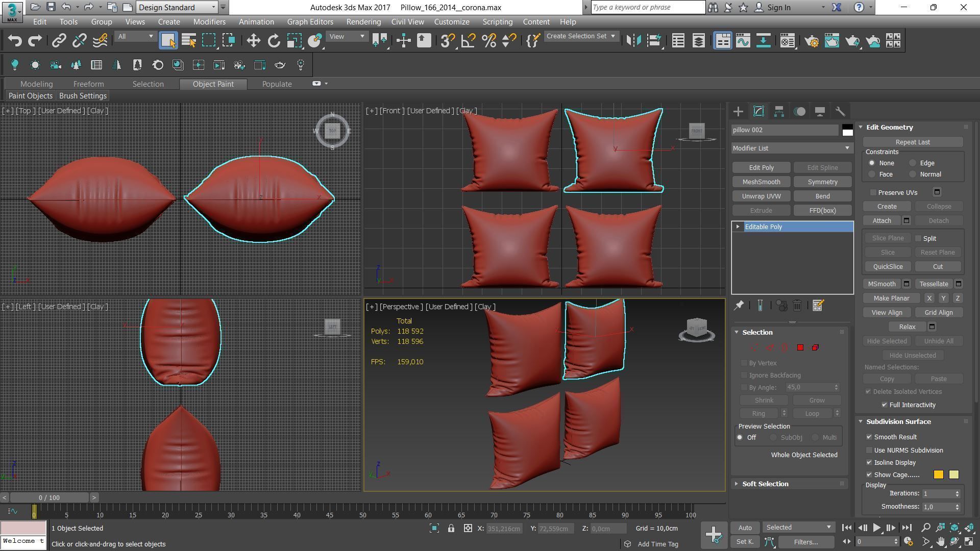Select Element sub-object level icon
Viewport: 980px width, 551px height.
coord(815,347)
